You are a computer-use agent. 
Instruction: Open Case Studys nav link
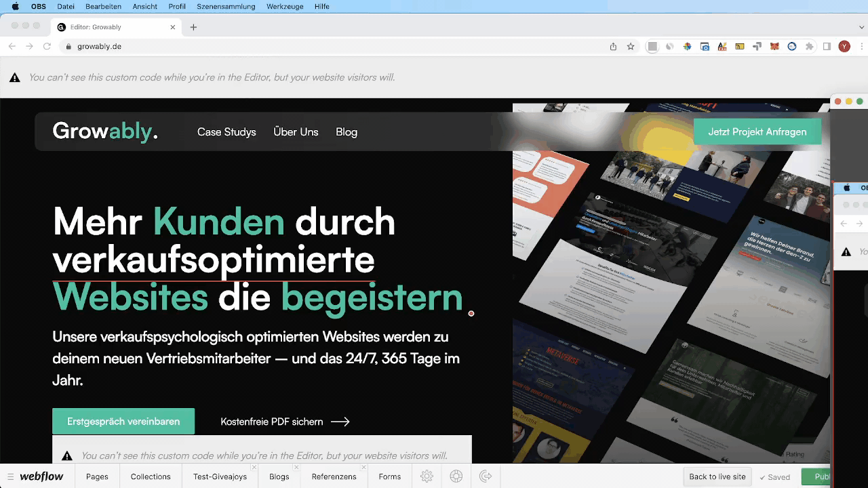click(x=226, y=131)
